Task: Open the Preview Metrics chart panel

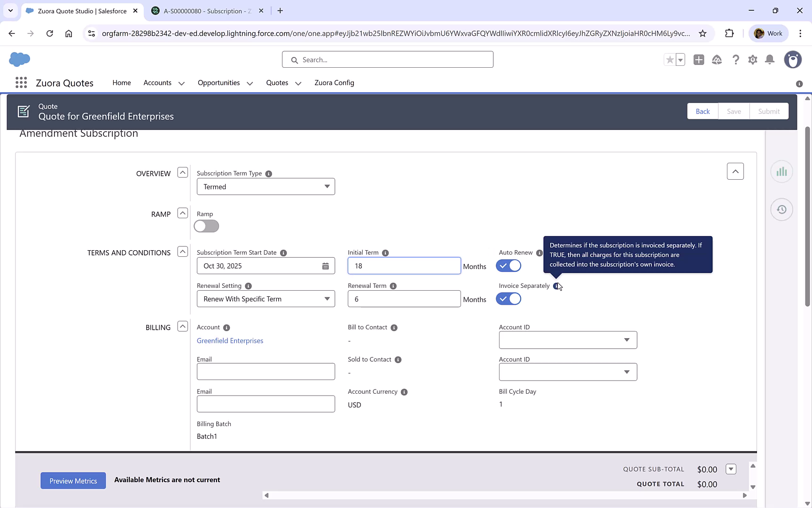Action: (x=781, y=171)
